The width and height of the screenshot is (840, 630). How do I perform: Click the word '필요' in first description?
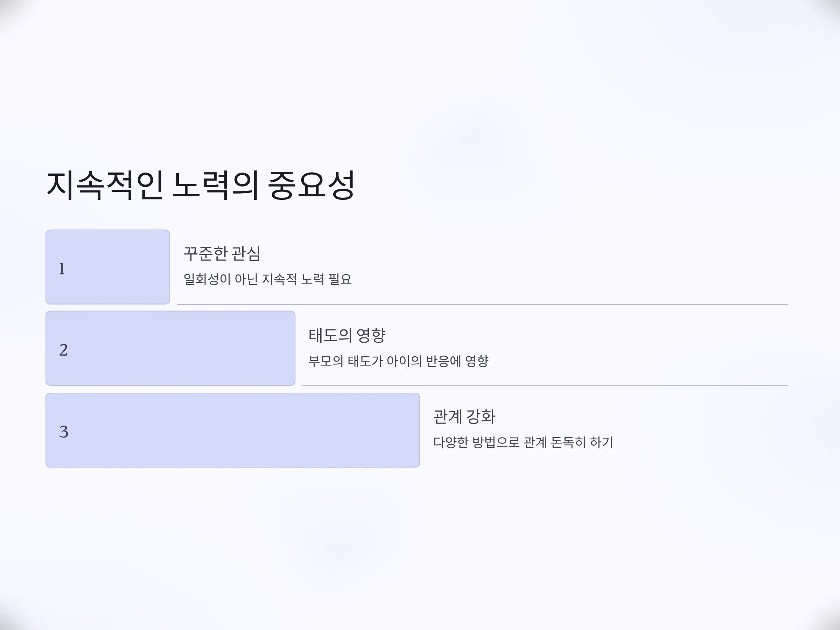pyautogui.click(x=340, y=280)
